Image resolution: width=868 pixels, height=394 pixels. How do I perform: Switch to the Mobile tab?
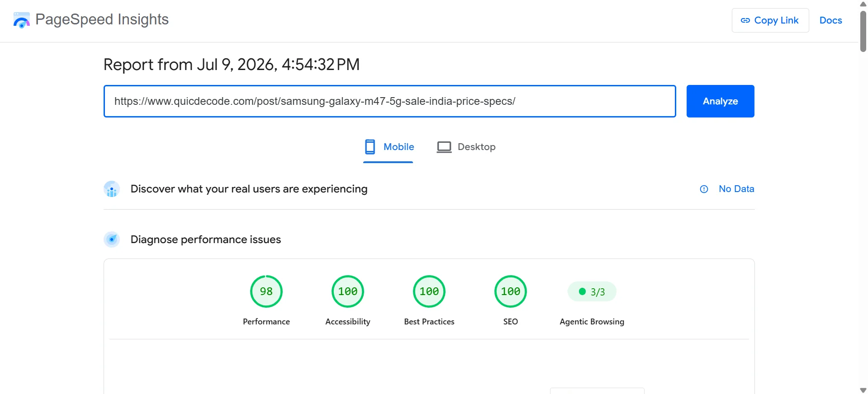pyautogui.click(x=389, y=147)
